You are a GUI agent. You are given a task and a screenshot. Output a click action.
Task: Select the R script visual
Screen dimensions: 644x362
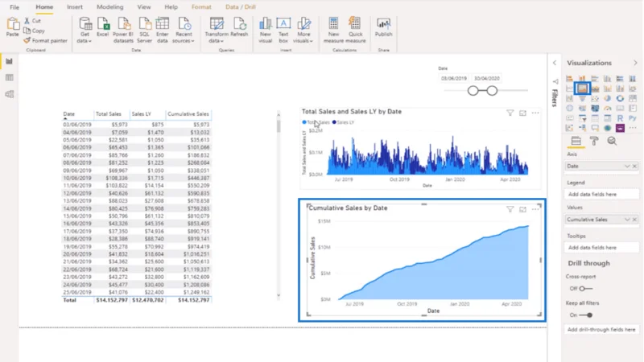[x=620, y=118]
